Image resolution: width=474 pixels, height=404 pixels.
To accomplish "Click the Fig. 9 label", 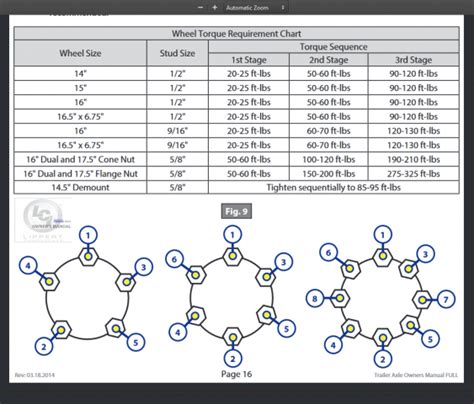I will tap(236, 211).
